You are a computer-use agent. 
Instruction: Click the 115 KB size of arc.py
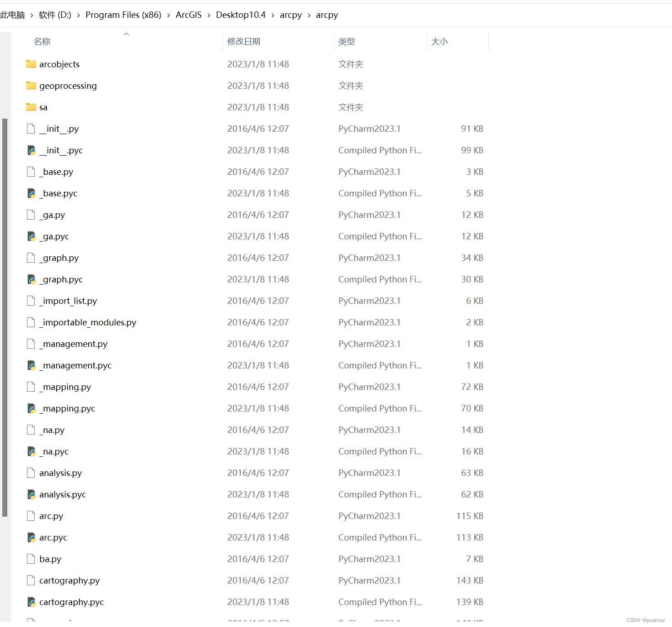[470, 516]
